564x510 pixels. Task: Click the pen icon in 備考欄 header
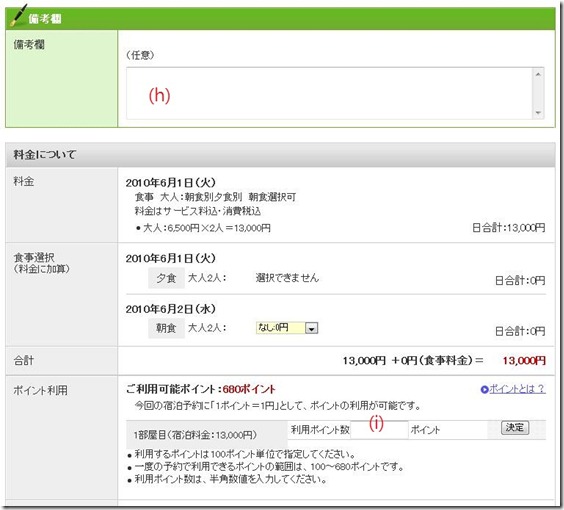tap(19, 15)
